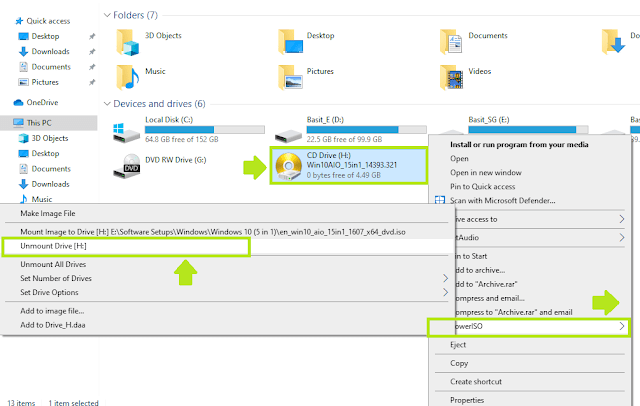Select the Local Disk (C:) drive icon
The image size is (640, 406).
tap(126, 133)
